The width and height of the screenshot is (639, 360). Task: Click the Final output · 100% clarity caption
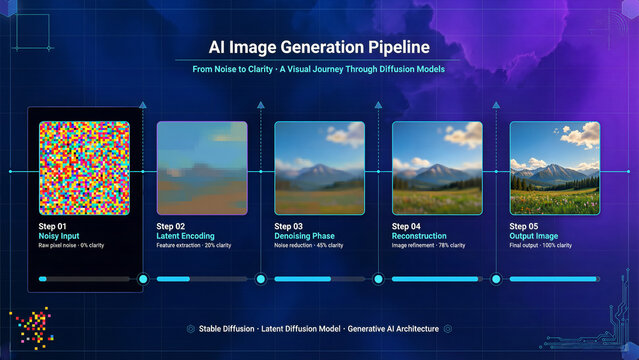pos(541,245)
